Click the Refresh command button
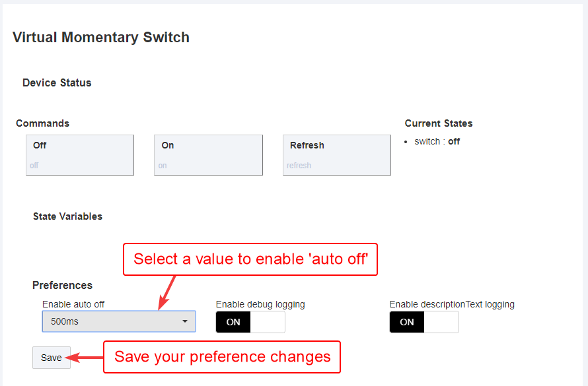Screen dimensions: 588x386 pyautogui.click(x=337, y=155)
